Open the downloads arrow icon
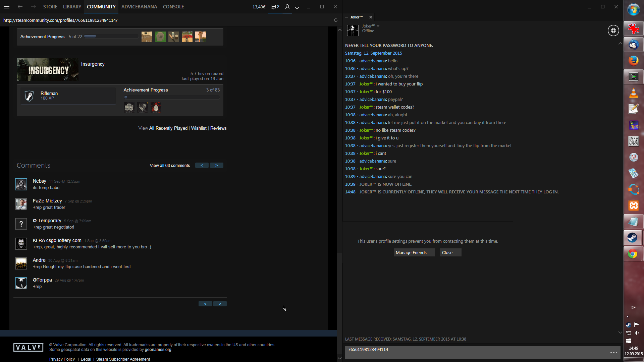The height and width of the screenshot is (362, 644). [x=297, y=7]
